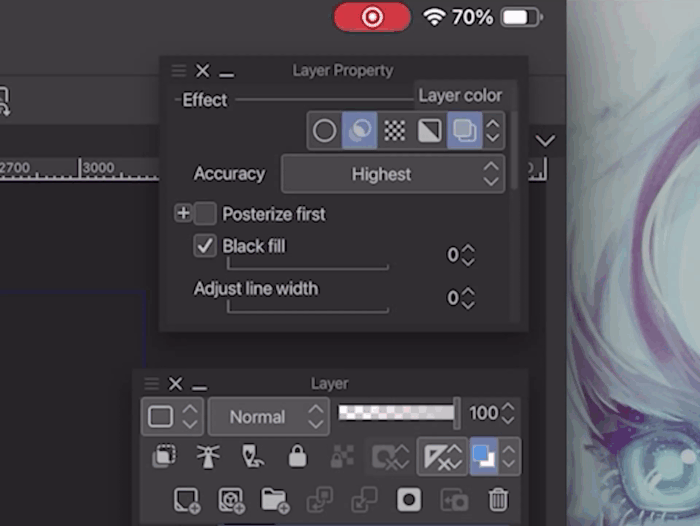Create a new layer folder

(275, 500)
